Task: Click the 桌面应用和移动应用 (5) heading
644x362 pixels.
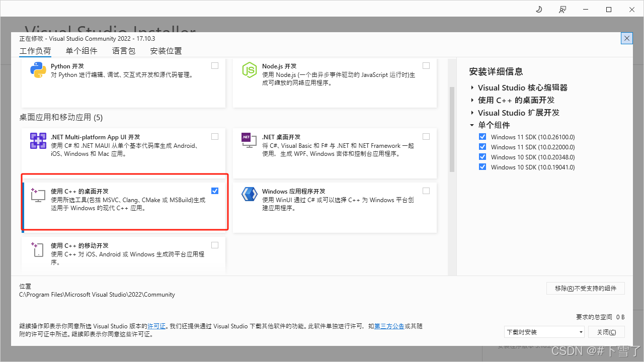Action: pyautogui.click(x=61, y=117)
